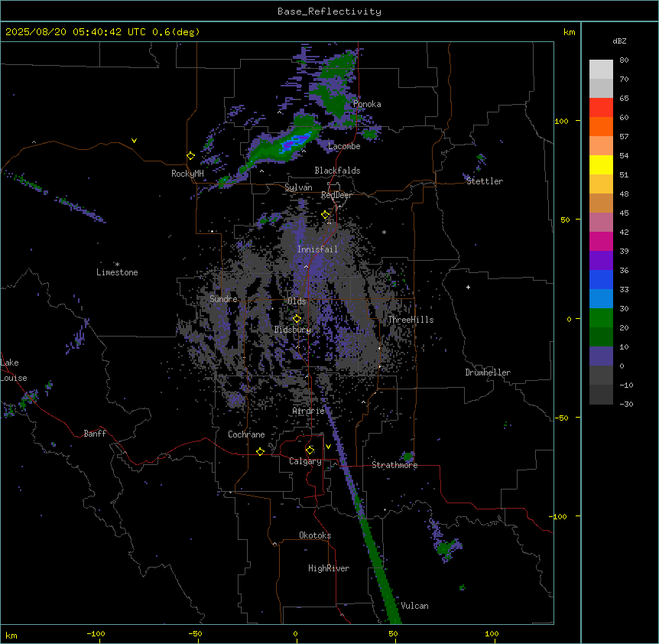The image size is (659, 644).
Task: Click the HighRiver city label
Action: (x=329, y=568)
